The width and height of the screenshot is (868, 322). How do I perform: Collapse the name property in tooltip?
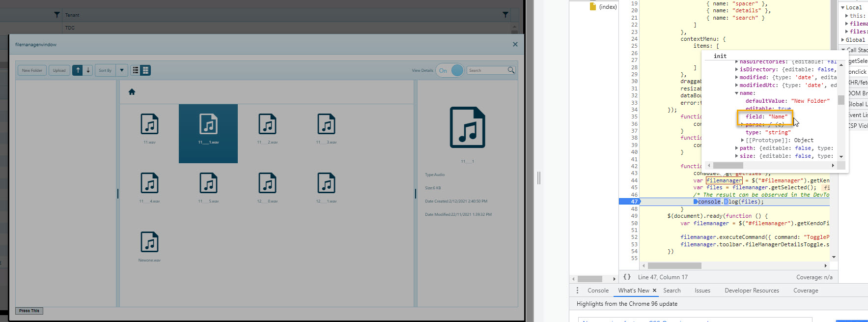point(736,93)
